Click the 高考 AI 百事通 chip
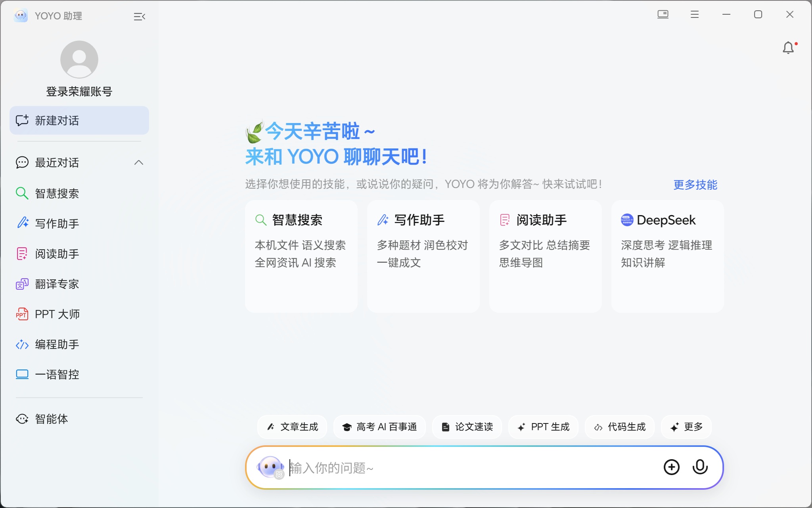812x508 pixels. (379, 427)
